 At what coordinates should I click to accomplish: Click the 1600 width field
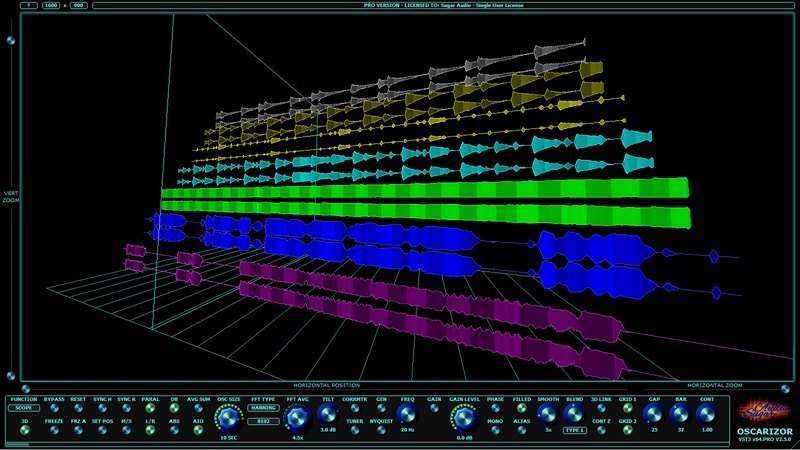click(51, 5)
